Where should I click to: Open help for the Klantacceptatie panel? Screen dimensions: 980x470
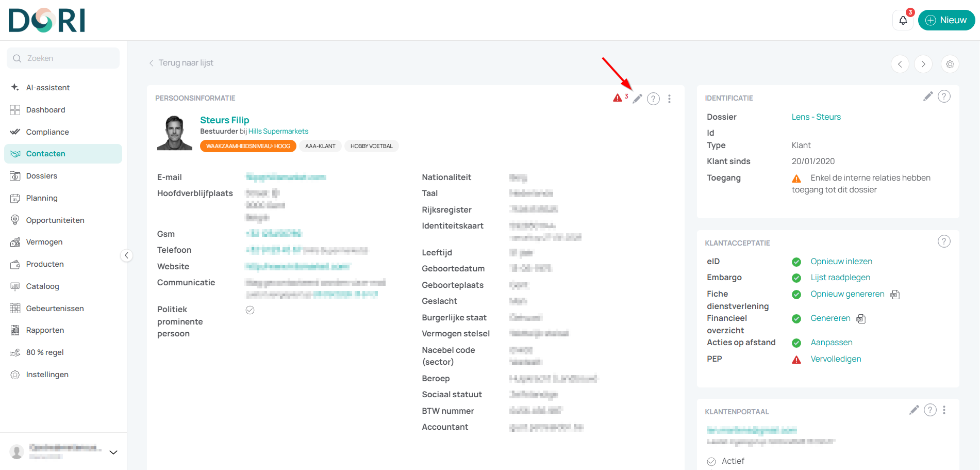click(944, 241)
